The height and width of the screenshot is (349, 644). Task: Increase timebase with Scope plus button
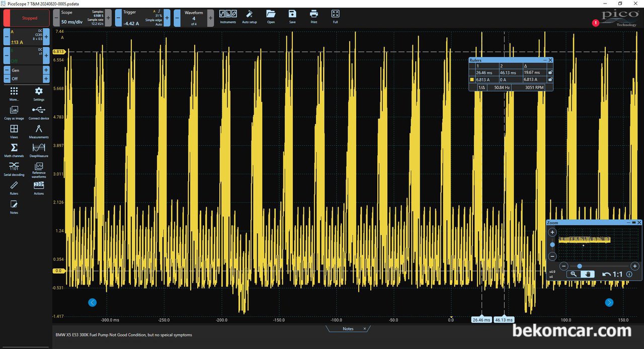pyautogui.click(x=108, y=18)
